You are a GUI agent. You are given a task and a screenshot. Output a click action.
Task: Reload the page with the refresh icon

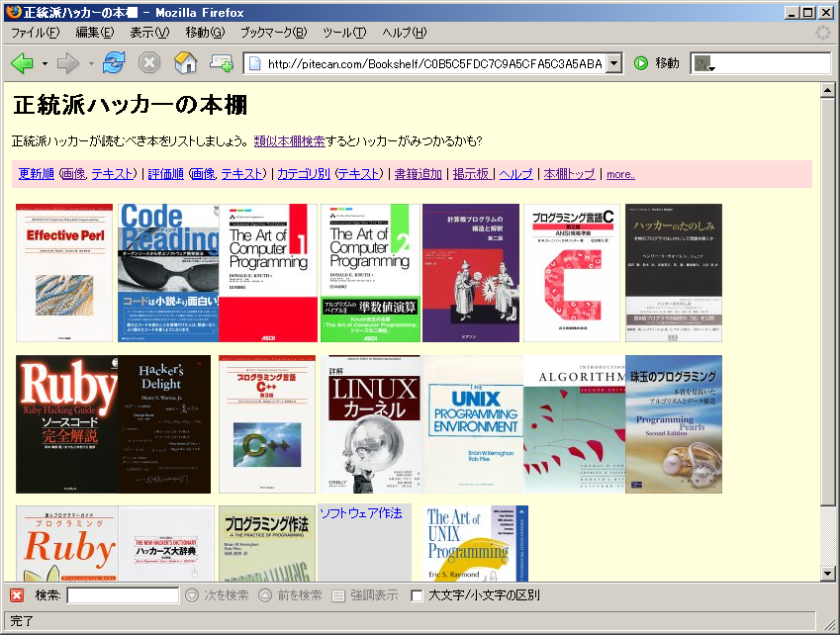coord(114,62)
